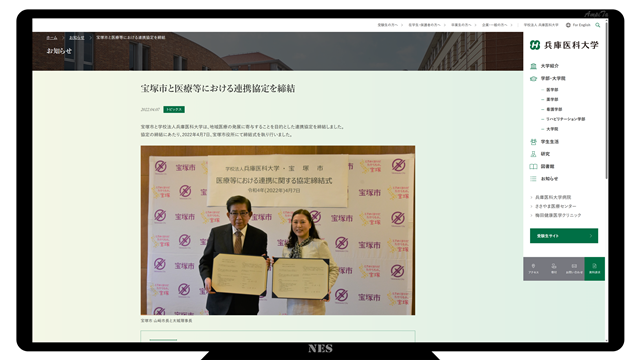Click the green 受験生サイト button
This screenshot has width=640, height=360.
click(x=564, y=236)
